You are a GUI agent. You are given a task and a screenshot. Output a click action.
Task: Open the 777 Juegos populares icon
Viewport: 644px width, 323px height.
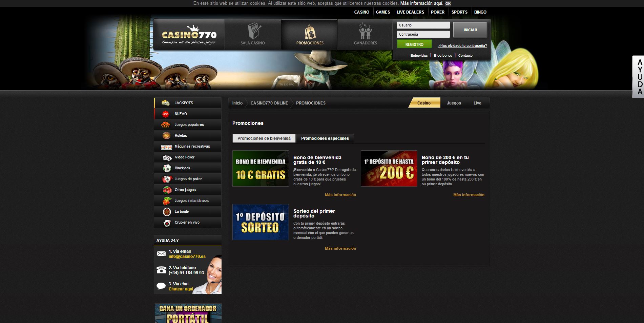[165, 125]
